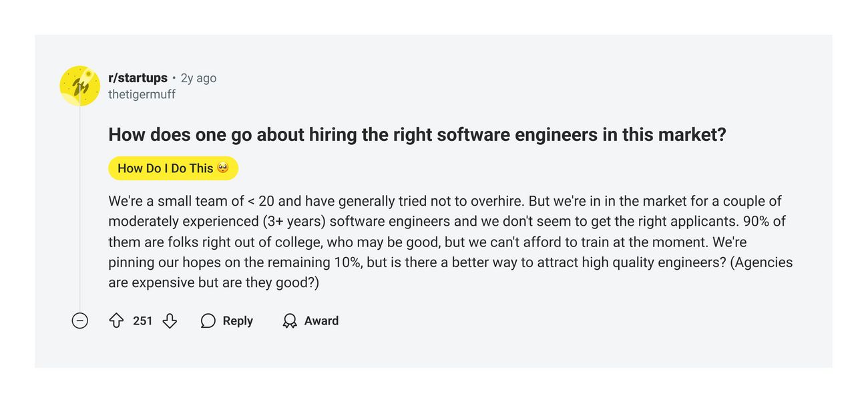Open the r/startups subreddit link
The width and height of the screenshot is (868, 402).
[138, 78]
